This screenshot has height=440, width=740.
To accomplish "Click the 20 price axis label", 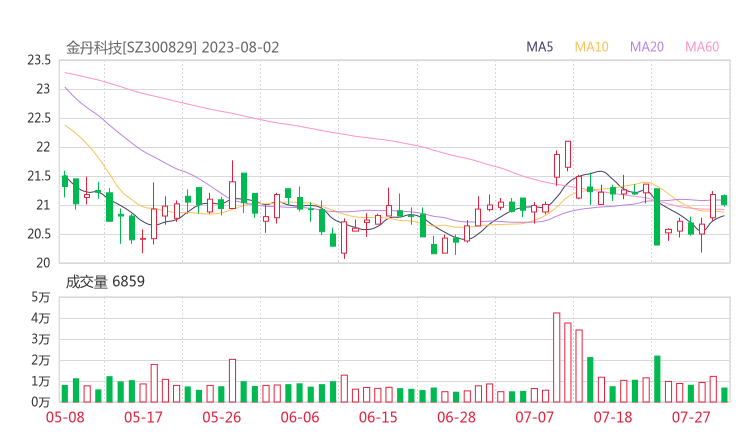I will 43,263.
